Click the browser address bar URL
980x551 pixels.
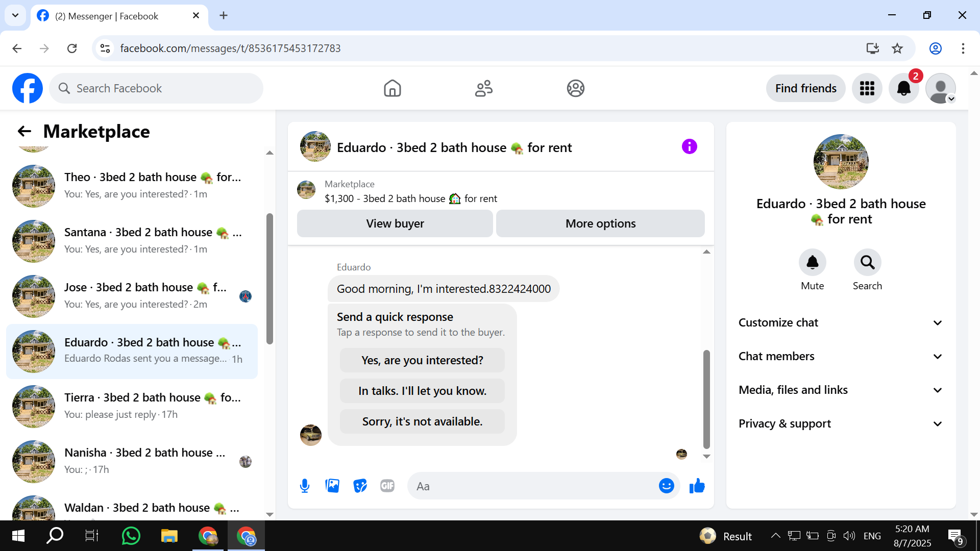[230, 48]
